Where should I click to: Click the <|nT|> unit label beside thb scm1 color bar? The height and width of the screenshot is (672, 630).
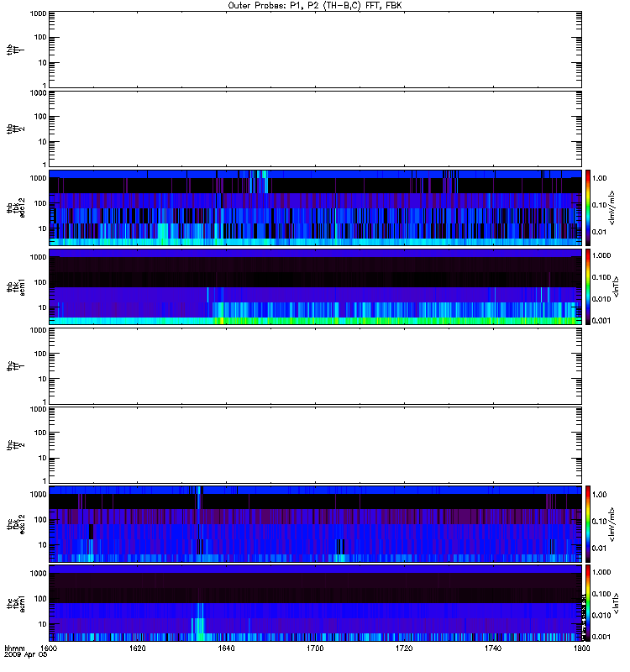(x=616, y=286)
